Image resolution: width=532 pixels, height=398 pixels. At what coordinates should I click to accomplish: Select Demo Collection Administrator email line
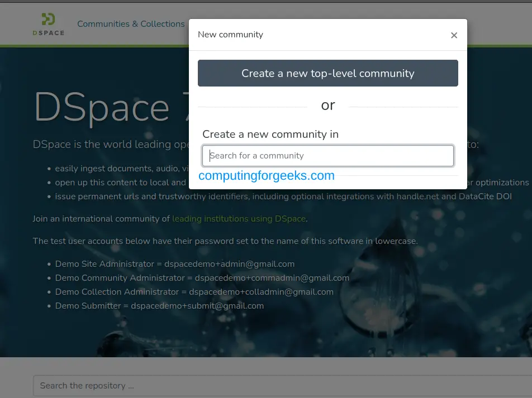194,292
